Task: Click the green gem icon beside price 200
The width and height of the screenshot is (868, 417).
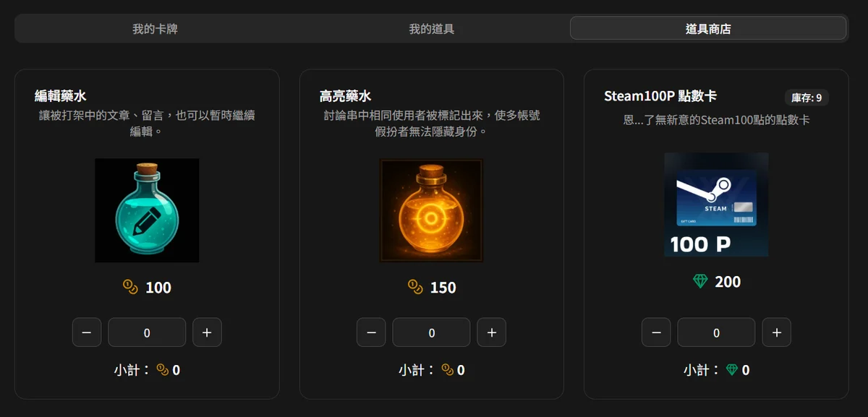Action: point(700,282)
